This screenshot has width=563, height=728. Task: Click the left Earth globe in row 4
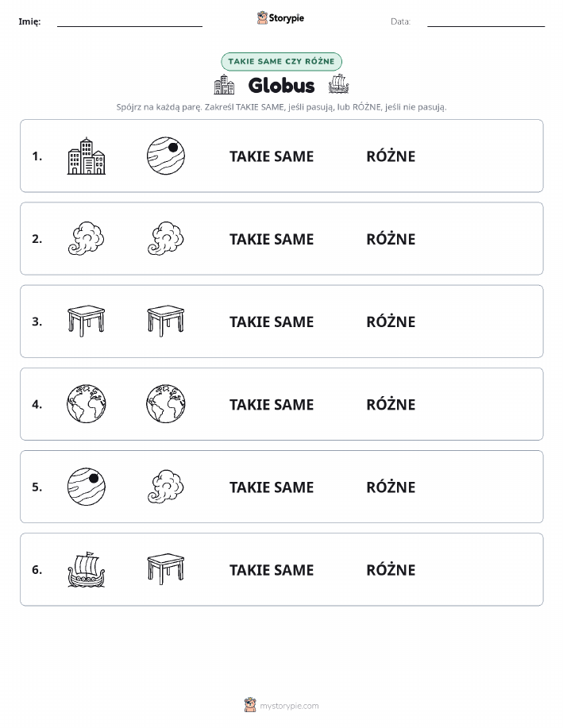click(87, 404)
